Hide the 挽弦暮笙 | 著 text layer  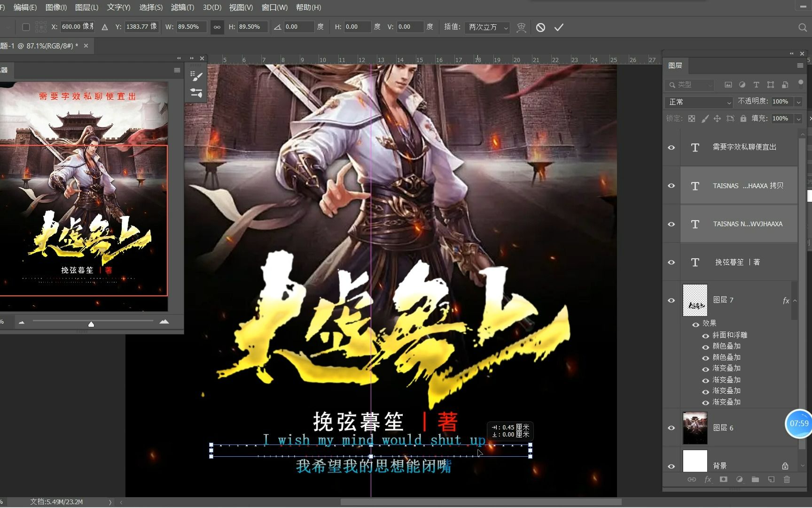pyautogui.click(x=671, y=262)
